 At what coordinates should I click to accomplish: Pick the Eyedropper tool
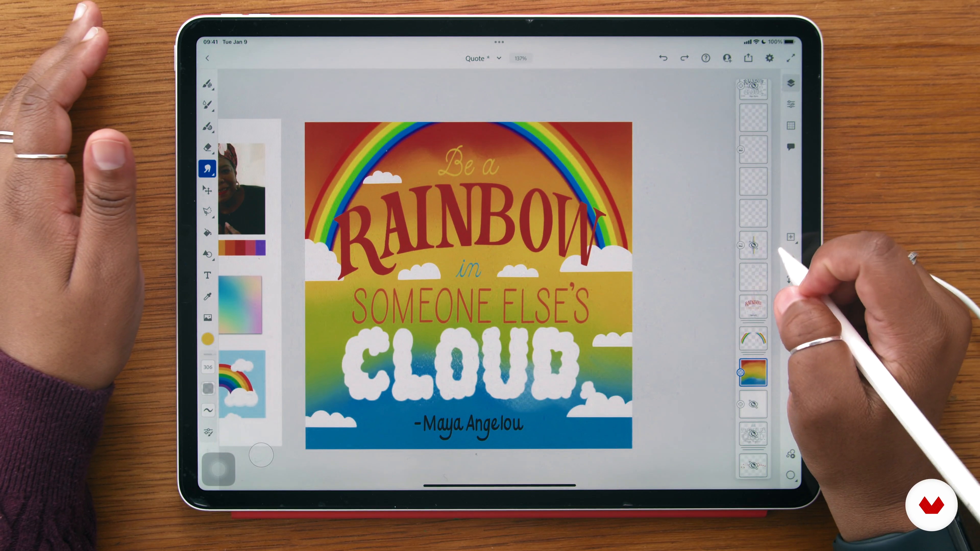click(207, 296)
